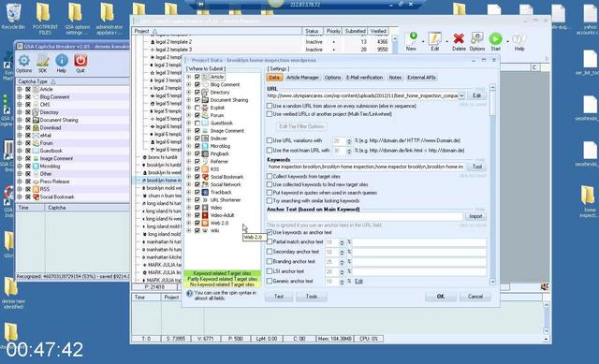Switch to the Article Manager tab
This screenshot has height=364, width=599.
(302, 78)
